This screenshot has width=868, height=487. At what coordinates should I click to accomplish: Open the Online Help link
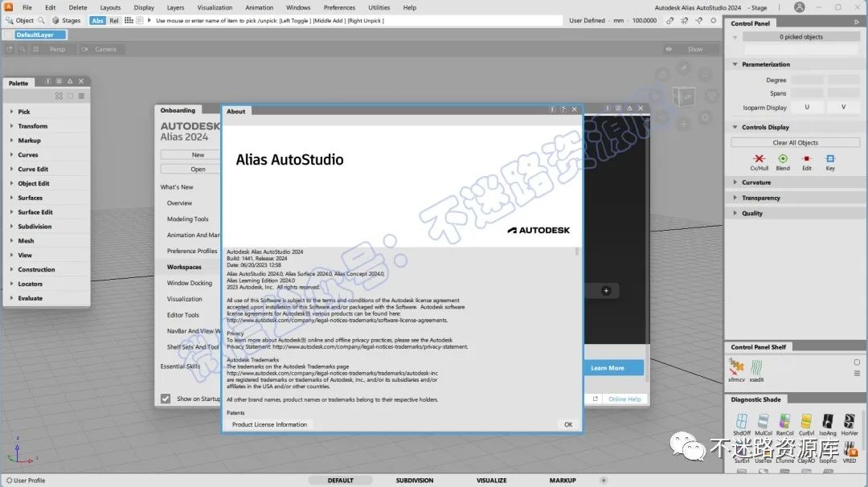point(624,399)
